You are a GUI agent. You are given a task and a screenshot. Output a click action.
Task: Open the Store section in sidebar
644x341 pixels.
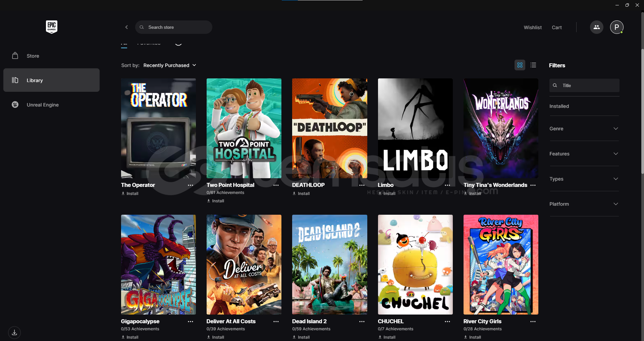pos(51,56)
